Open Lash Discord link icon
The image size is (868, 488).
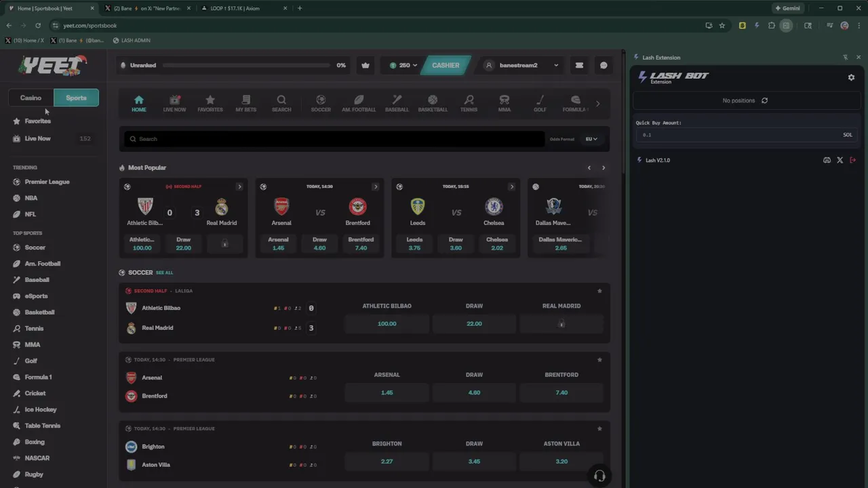click(827, 160)
